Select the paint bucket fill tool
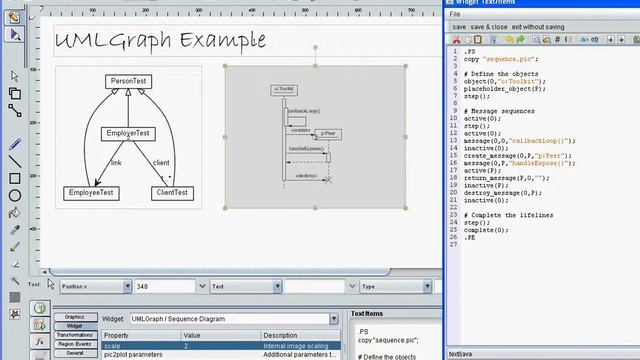The height and width of the screenshot is (360, 640). click(x=15, y=213)
